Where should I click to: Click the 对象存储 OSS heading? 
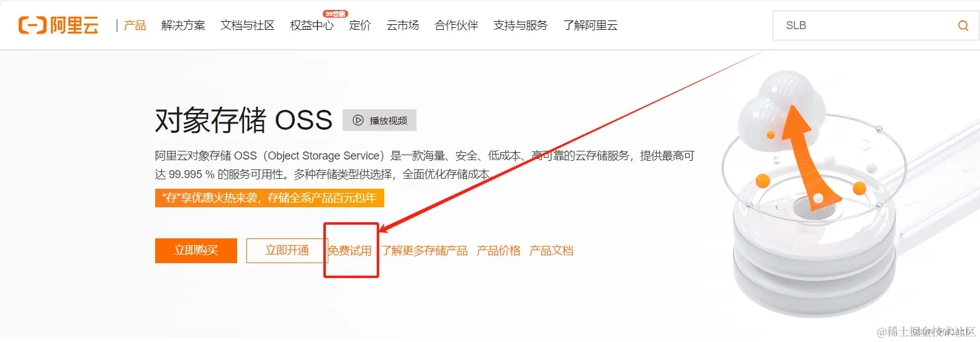click(244, 120)
